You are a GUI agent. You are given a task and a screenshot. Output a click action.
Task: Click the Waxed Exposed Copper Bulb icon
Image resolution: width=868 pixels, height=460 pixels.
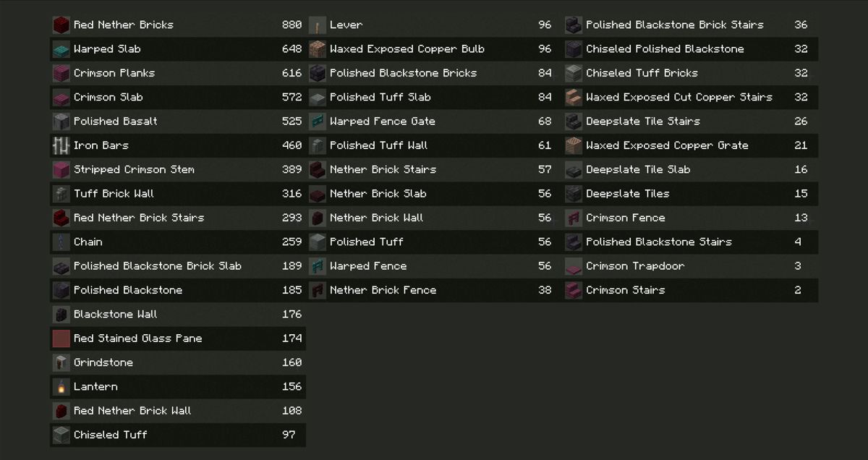pyautogui.click(x=317, y=49)
